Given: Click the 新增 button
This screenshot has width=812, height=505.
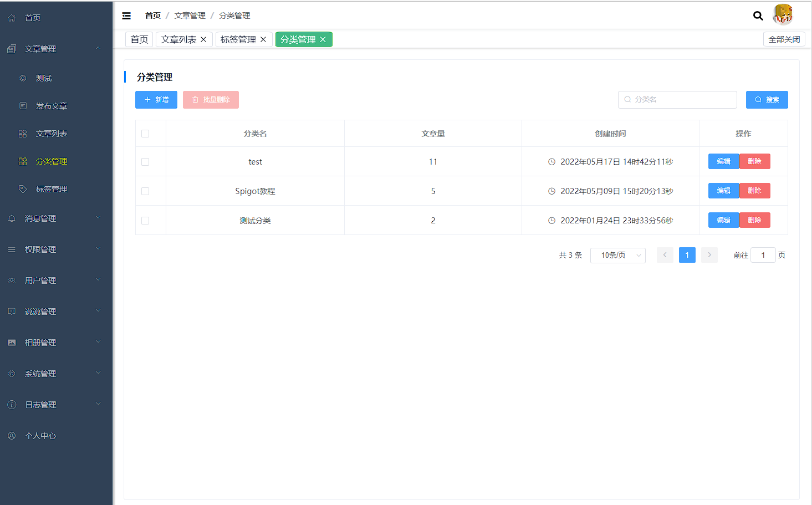Looking at the screenshot, I should 156,100.
